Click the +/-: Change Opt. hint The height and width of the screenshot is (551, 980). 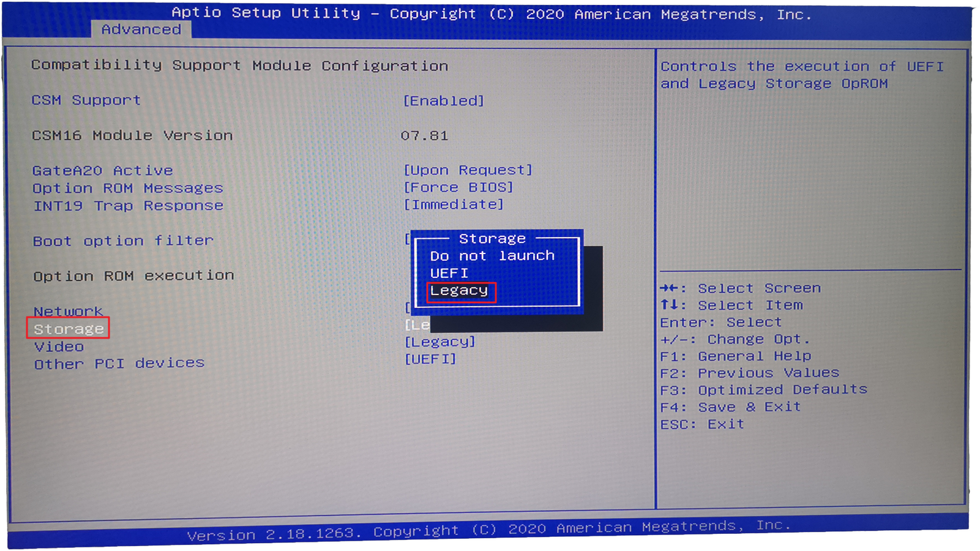click(x=735, y=339)
